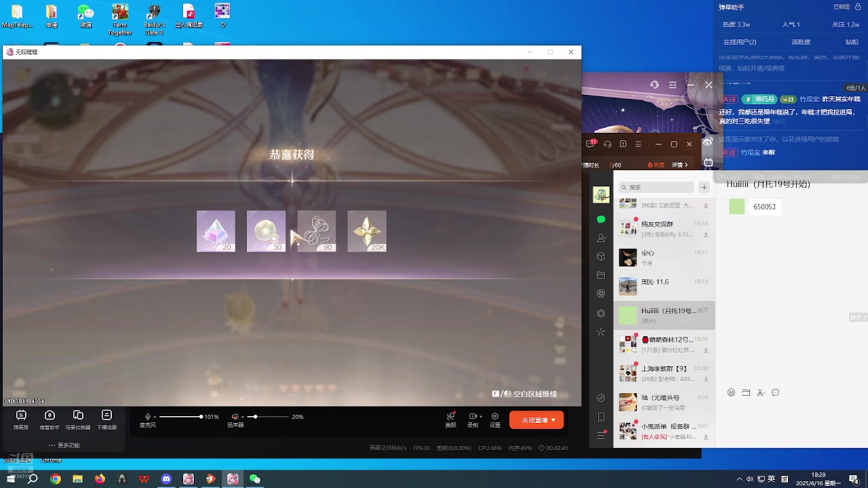The image size is (868, 488).
Task: Open the 小鬼派单 报备群 chat
Action: [665, 431]
